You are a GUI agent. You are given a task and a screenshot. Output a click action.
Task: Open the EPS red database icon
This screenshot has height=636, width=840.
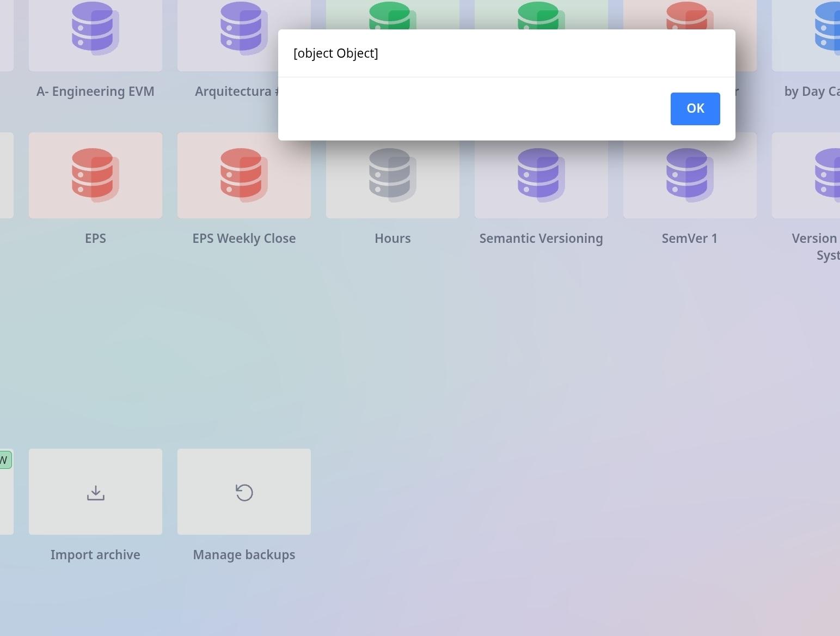coord(95,175)
